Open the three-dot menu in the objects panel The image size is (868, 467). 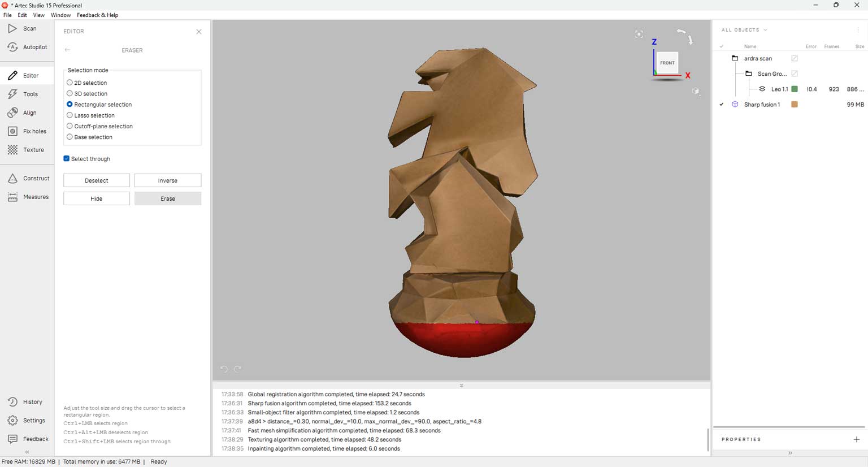[x=858, y=30]
